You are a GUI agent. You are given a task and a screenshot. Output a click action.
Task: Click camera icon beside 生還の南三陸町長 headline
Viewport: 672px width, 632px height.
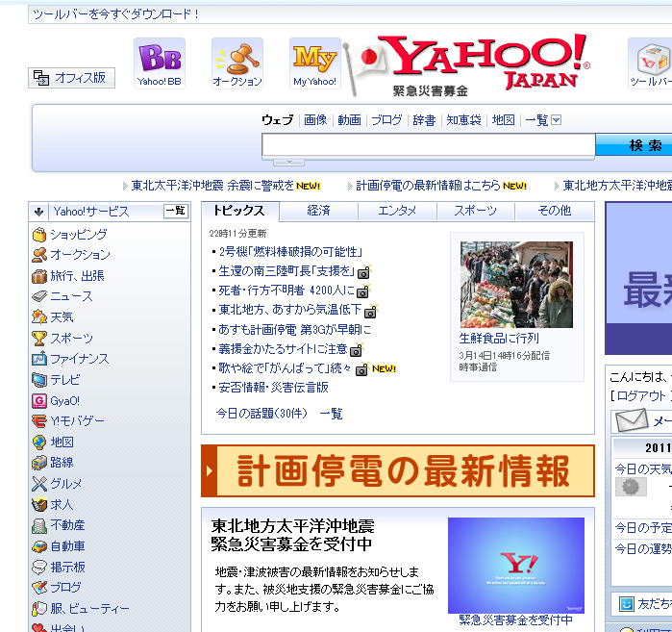tap(363, 272)
